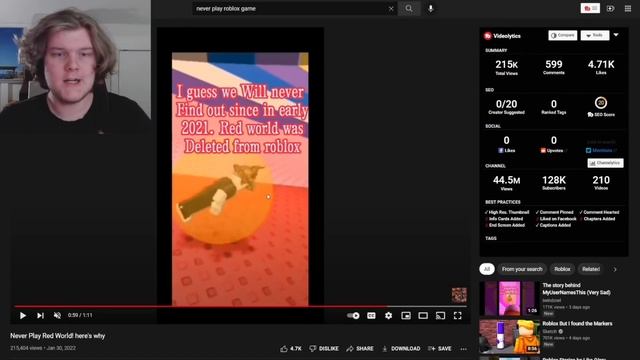640x360 pixels.
Task: Show more filter chips arrow
Action: [615, 269]
